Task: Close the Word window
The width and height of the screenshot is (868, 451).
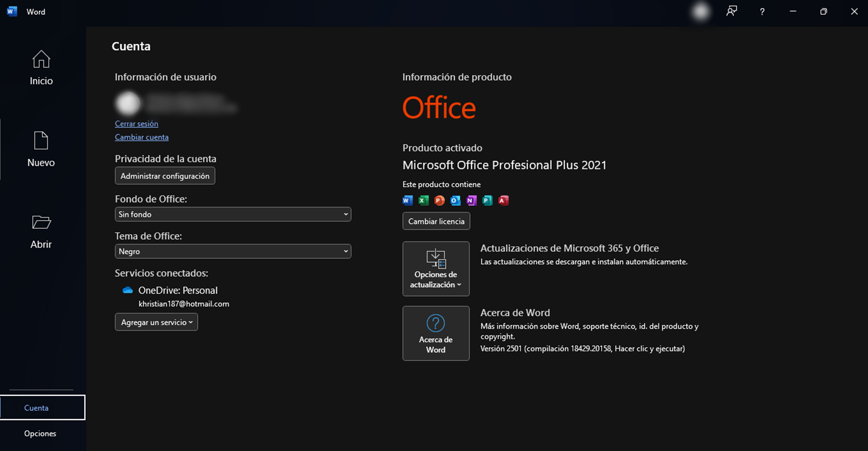Action: pyautogui.click(x=854, y=12)
